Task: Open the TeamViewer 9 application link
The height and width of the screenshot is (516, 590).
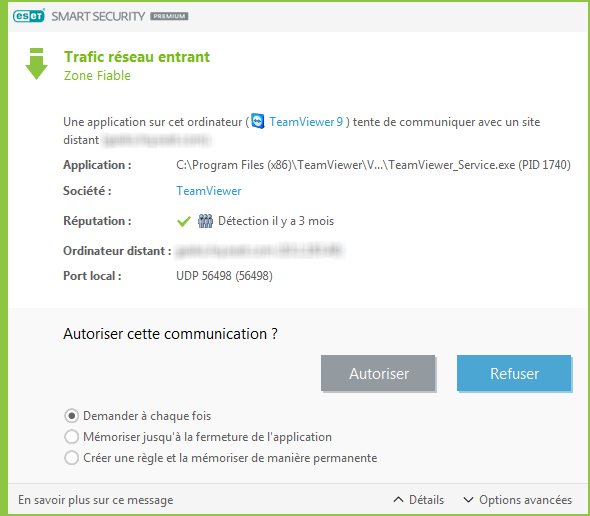Action: pyautogui.click(x=306, y=122)
